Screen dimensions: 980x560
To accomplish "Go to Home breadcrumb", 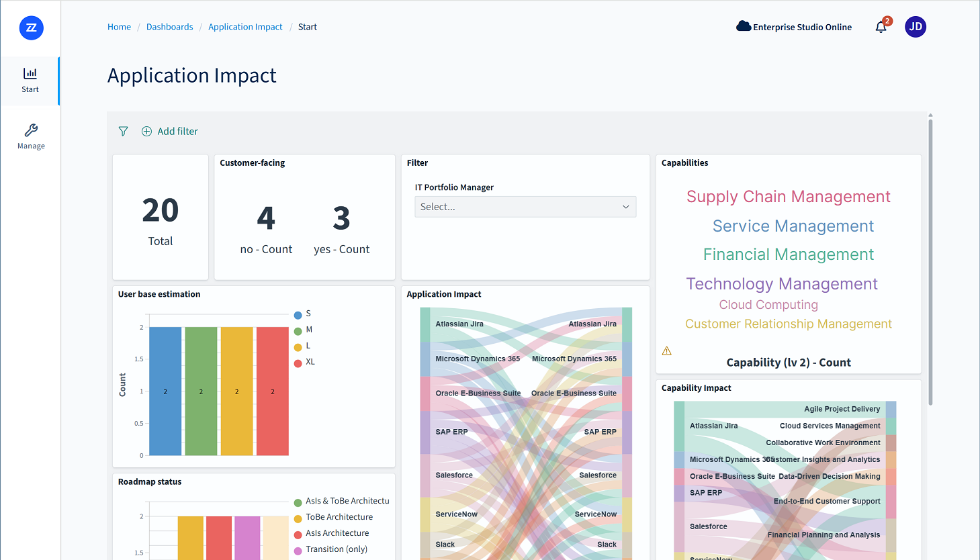I will click(119, 27).
